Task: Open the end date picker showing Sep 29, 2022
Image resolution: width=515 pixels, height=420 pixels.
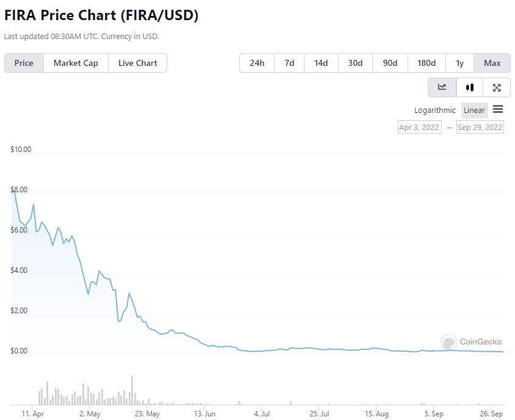Action: pos(480,127)
